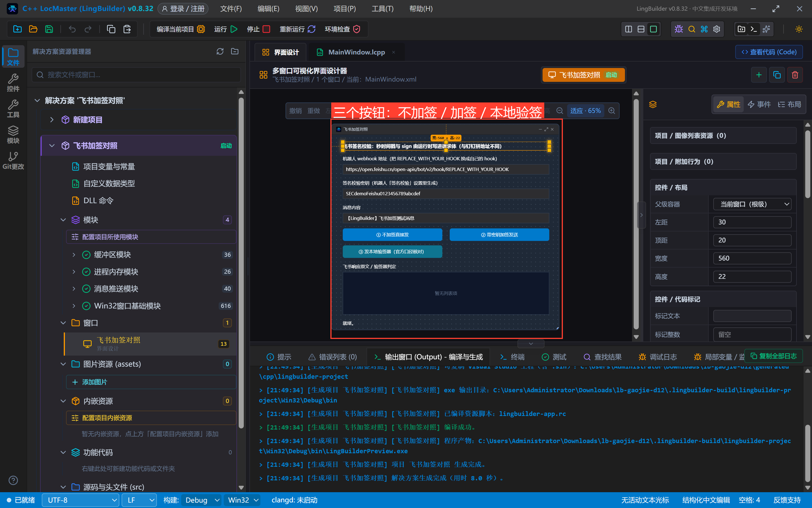Click 复制全部日志 button
This screenshot has width=812, height=508.
pos(773,356)
